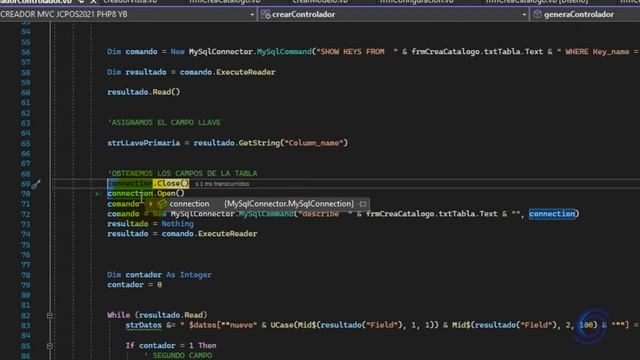Screen dimensions: 640x360
Task: Collapse the While (resultado.Read) block
Action: tap(49, 316)
